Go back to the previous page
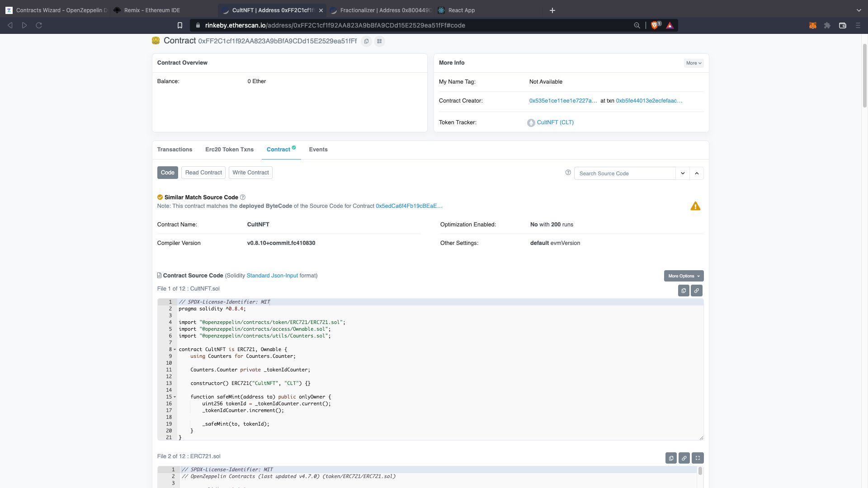This screenshot has height=488, width=868. coord(10,25)
